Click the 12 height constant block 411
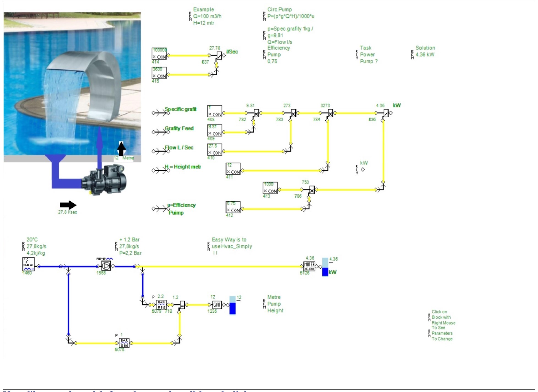This screenshot has width=538, height=392. pyautogui.click(x=233, y=169)
